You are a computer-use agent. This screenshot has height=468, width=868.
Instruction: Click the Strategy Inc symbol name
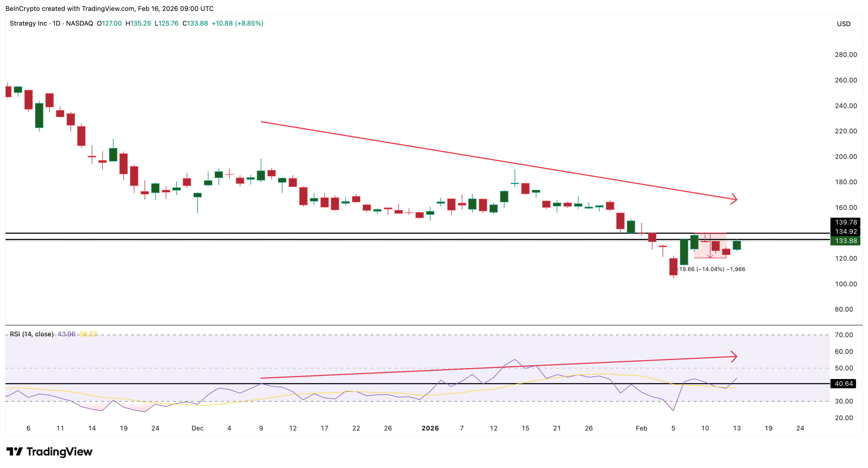tap(28, 24)
